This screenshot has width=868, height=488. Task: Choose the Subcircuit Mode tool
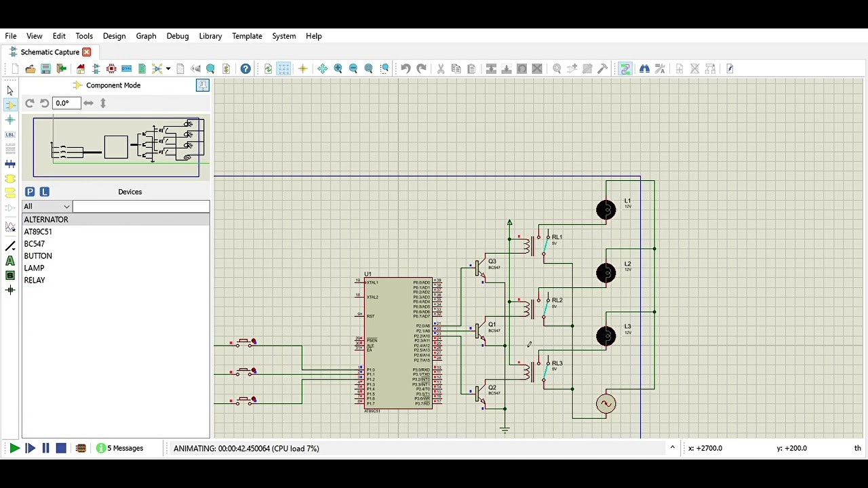click(x=10, y=179)
